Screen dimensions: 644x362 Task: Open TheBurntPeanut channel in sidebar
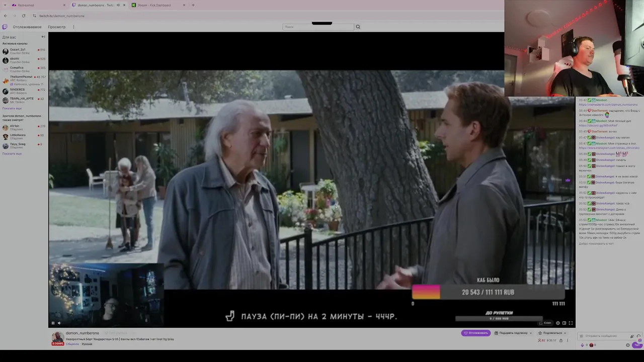tap(24, 79)
